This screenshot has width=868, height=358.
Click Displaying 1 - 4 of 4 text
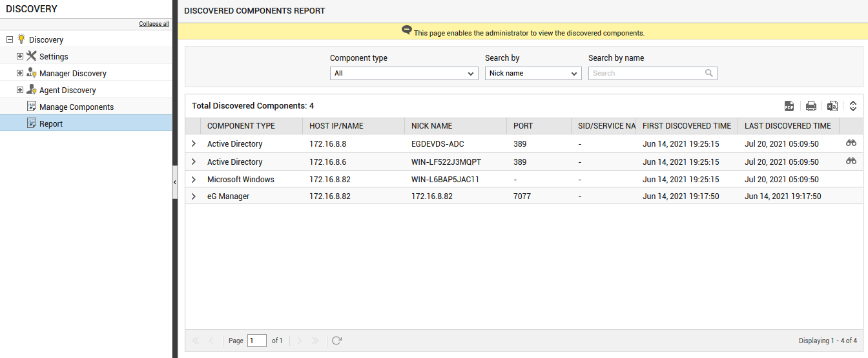828,341
